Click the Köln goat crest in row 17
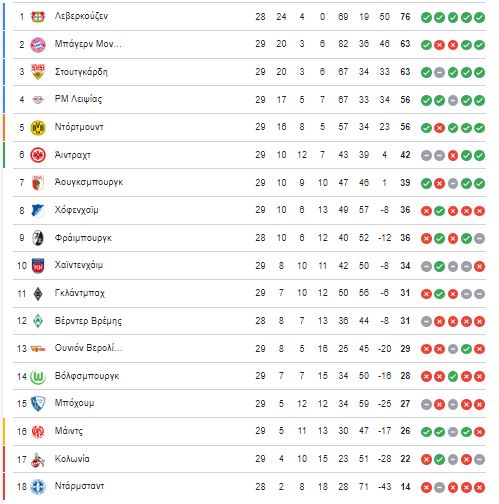 point(38,460)
